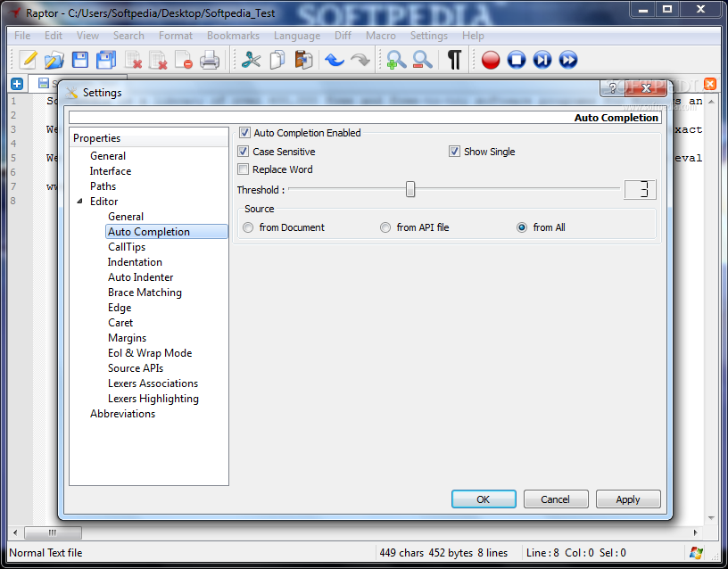The height and width of the screenshot is (569, 728).
Task: Select the from All radio button
Action: coord(522,227)
